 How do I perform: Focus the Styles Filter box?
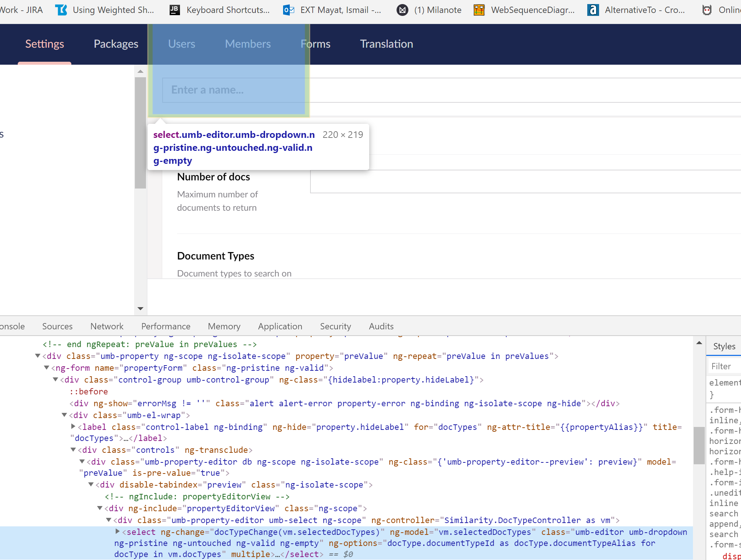pos(724,366)
